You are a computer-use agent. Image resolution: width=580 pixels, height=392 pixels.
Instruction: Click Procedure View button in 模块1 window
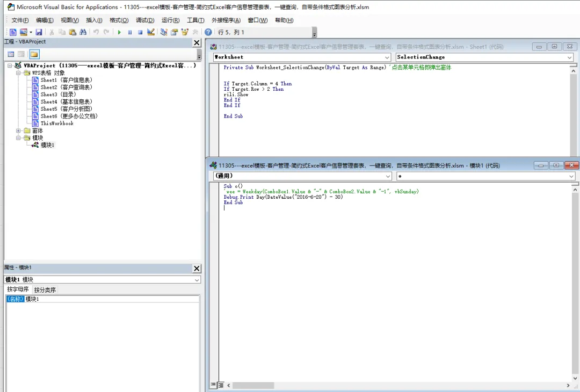(x=213, y=385)
